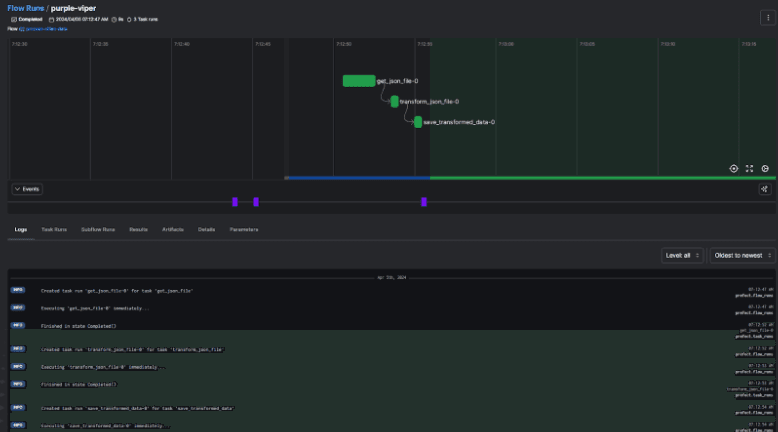Click the rightmost purple event marker

pos(424,202)
